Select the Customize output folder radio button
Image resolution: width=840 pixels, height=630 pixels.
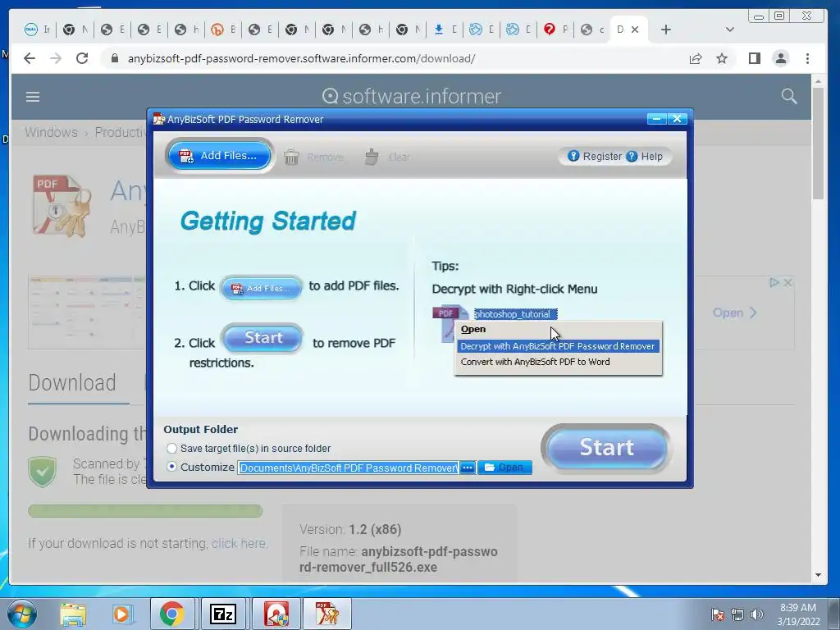pyautogui.click(x=171, y=467)
